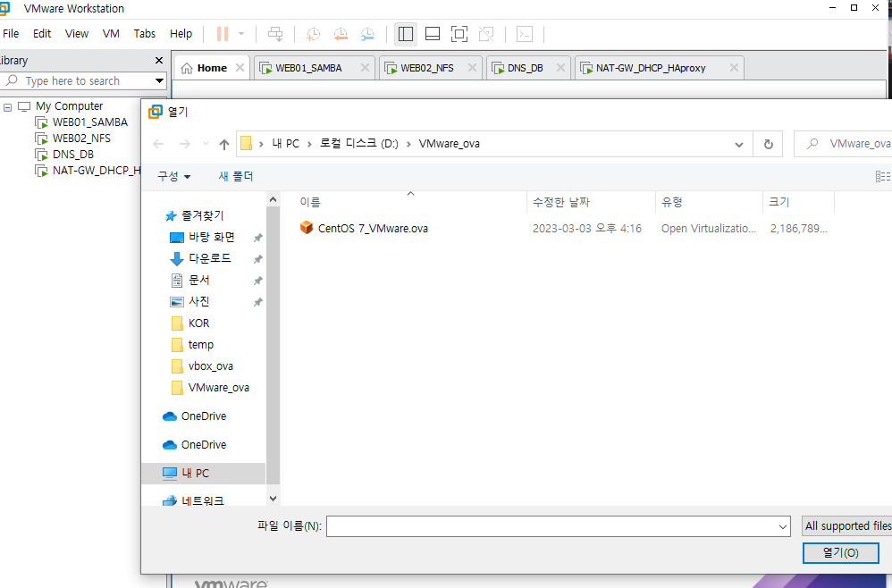Click the Up one level arrow
892x588 pixels.
(x=224, y=145)
